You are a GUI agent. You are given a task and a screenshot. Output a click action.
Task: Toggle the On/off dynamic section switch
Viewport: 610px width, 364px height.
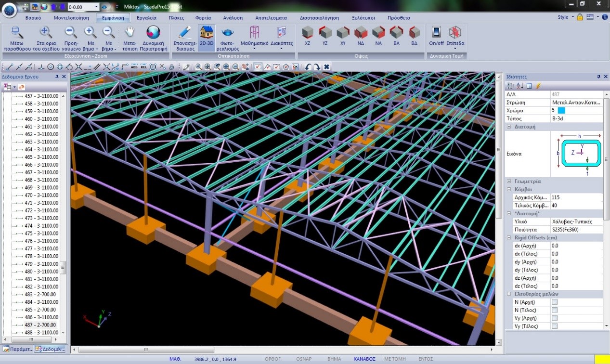(436, 33)
